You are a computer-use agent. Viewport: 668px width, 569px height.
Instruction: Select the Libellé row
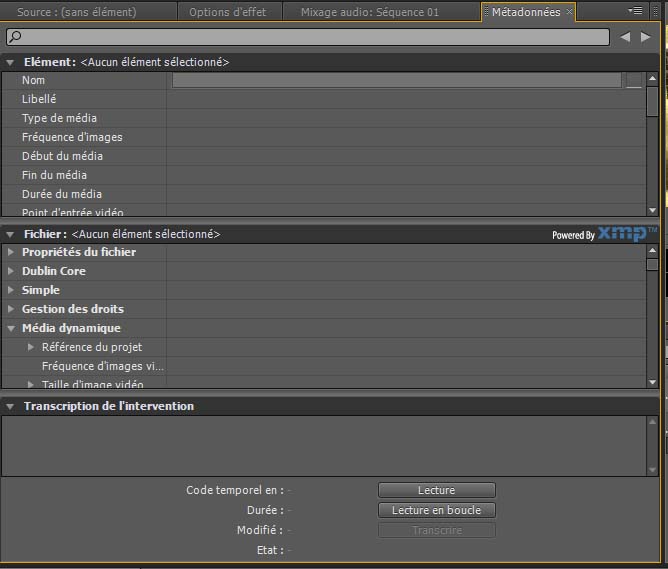click(324, 99)
